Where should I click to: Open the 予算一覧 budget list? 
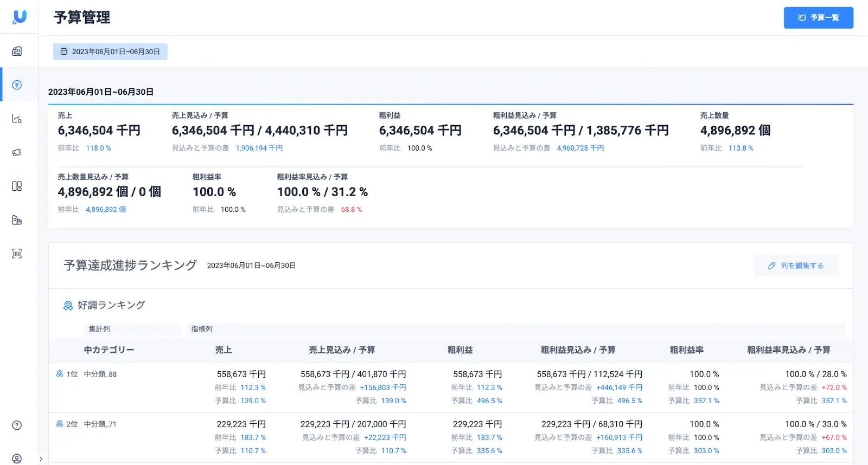[818, 18]
